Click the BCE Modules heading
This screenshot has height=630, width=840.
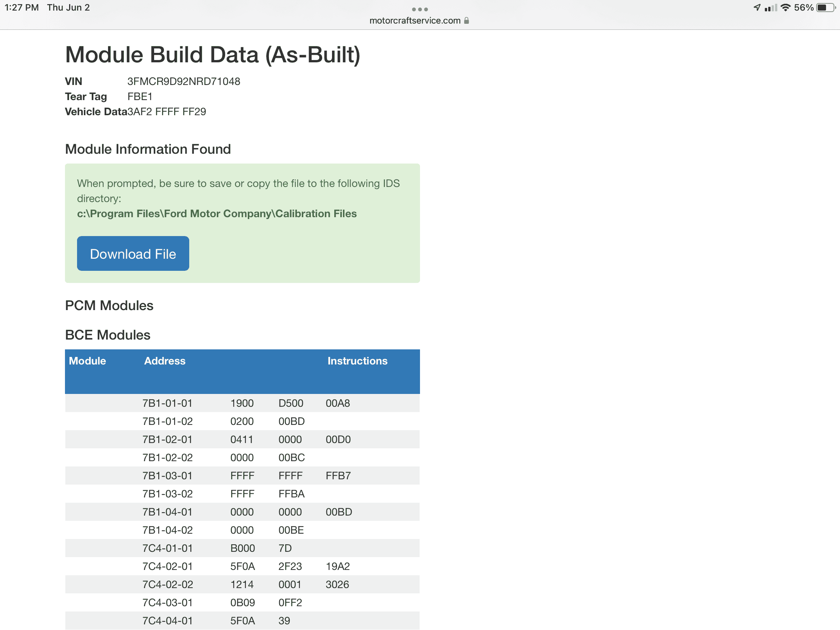(x=108, y=335)
